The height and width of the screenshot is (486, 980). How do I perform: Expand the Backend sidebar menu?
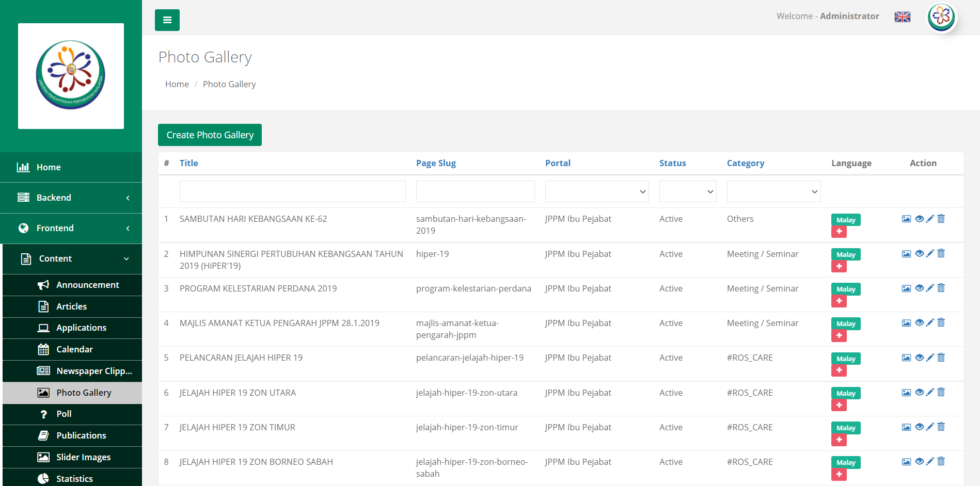click(71, 198)
